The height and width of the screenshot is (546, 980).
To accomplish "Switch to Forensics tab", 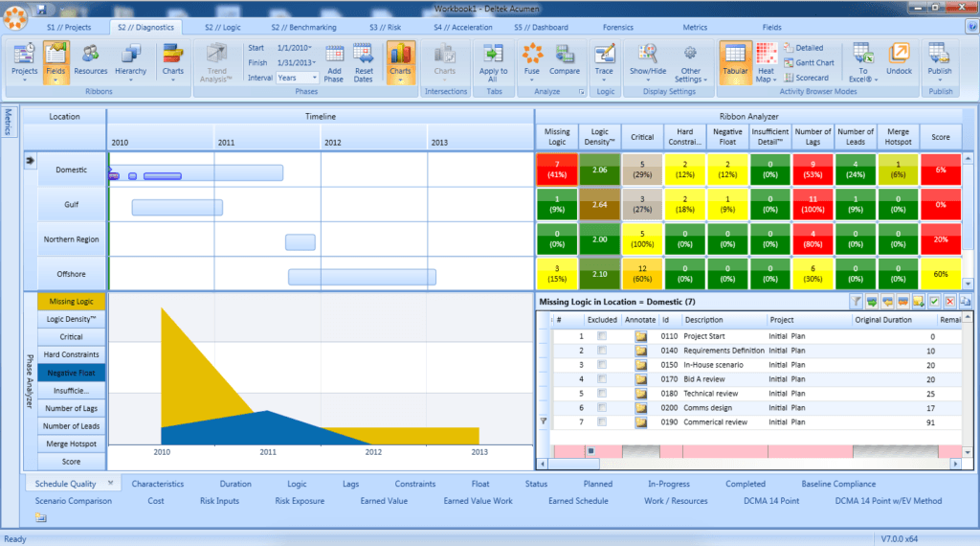I will [618, 28].
